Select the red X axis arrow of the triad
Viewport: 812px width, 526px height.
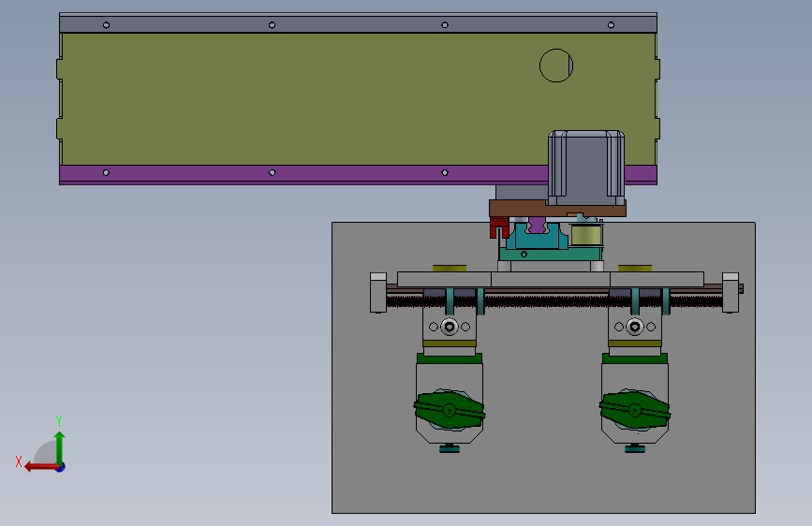pos(41,467)
